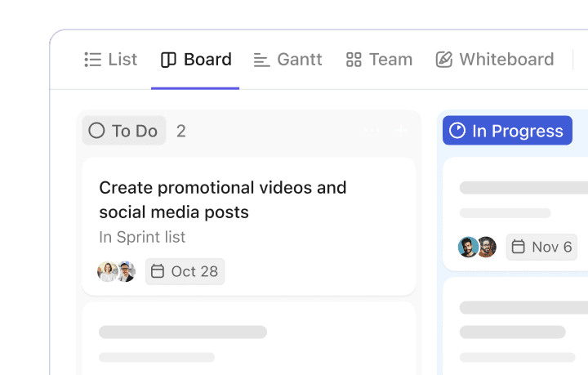Click second avatar on the Nov 6 card
The image size is (588, 375).
pos(487,247)
